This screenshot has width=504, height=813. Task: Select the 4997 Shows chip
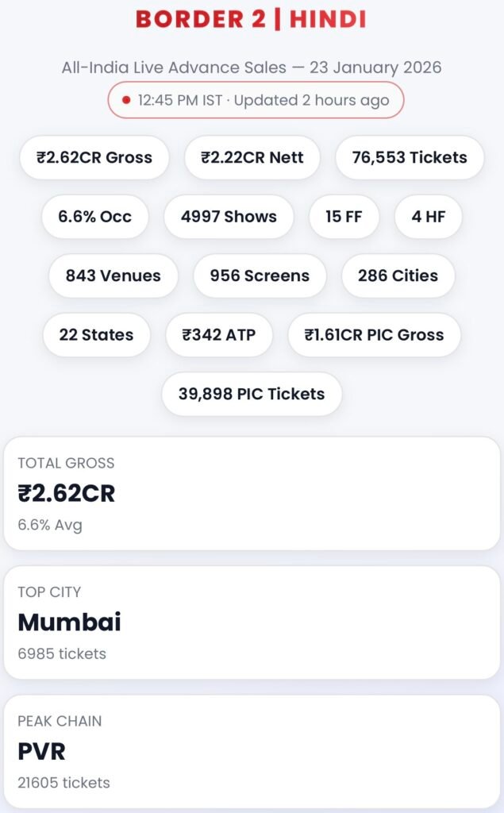(x=229, y=217)
